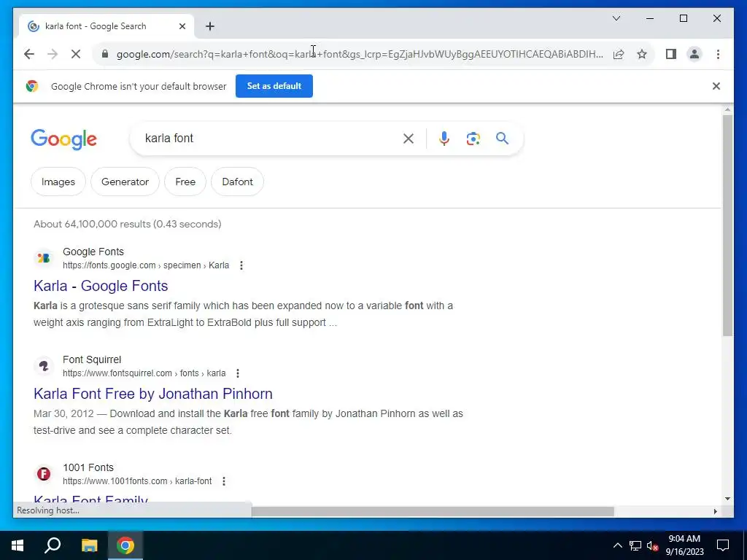747x560 pixels.
Task: Bookmark this tab with the star
Action: click(642, 54)
